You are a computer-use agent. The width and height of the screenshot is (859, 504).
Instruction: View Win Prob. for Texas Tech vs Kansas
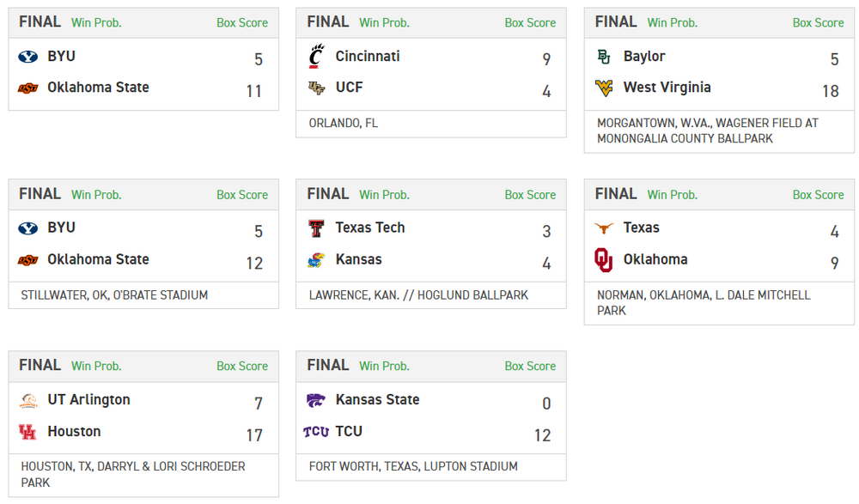(384, 195)
